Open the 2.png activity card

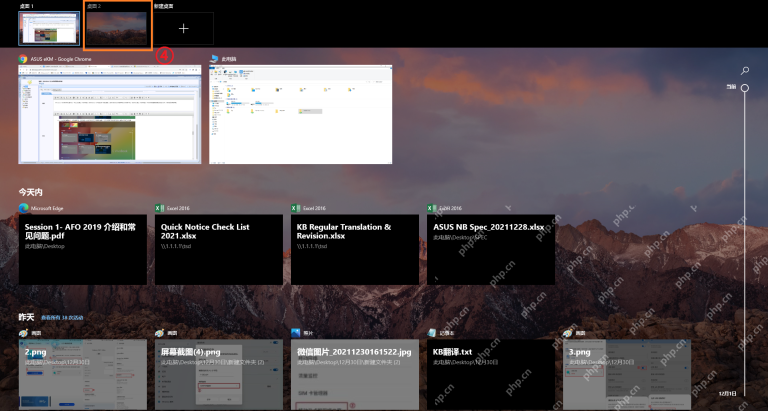pos(83,375)
